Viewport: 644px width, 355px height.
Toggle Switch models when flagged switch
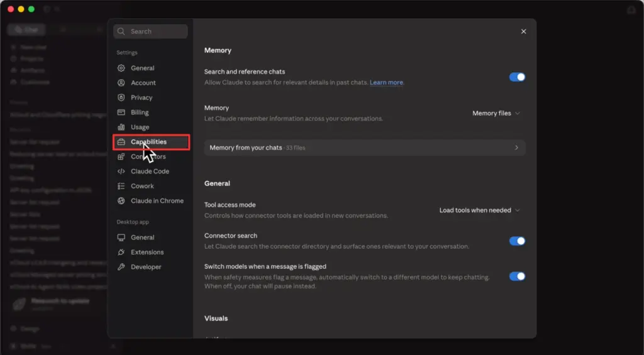pyautogui.click(x=517, y=276)
